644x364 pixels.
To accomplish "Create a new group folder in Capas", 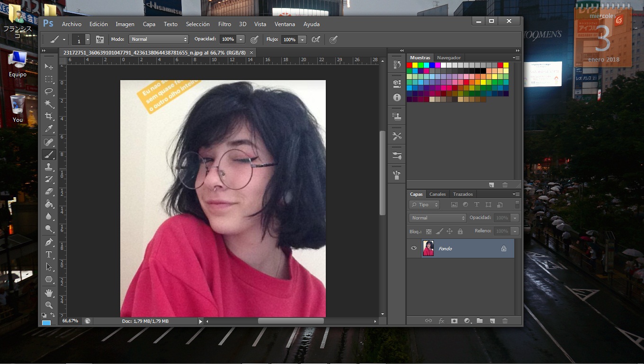I will 480,321.
